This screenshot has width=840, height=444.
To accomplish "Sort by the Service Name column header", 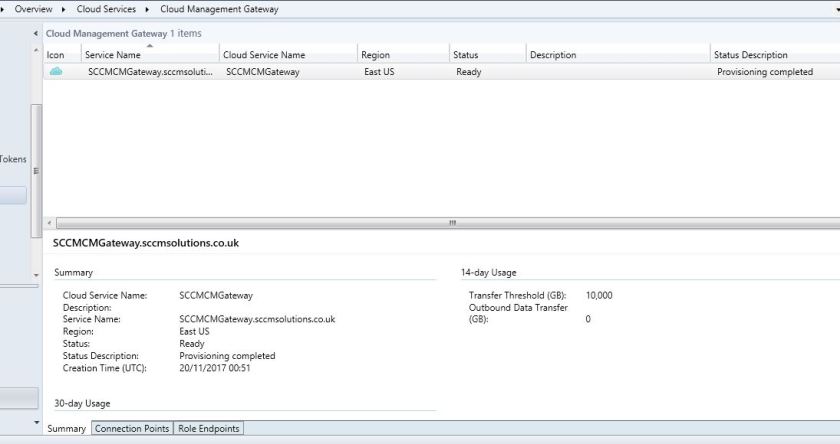I will [150, 55].
